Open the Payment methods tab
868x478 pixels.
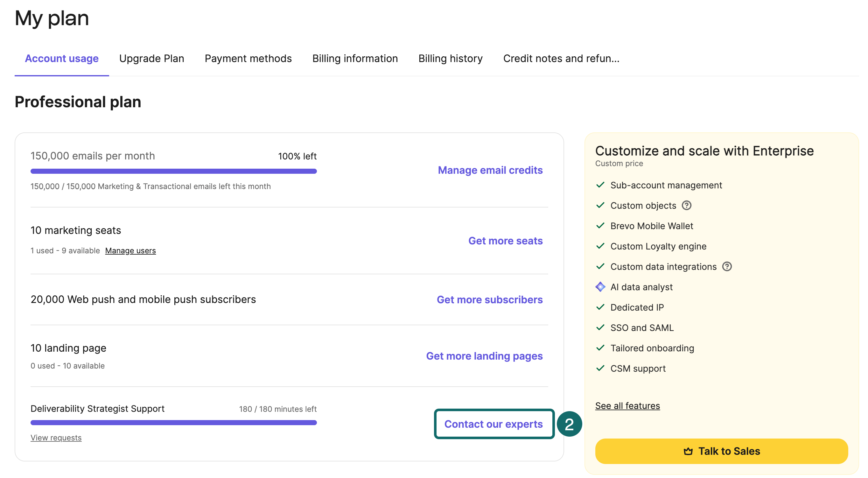point(248,58)
